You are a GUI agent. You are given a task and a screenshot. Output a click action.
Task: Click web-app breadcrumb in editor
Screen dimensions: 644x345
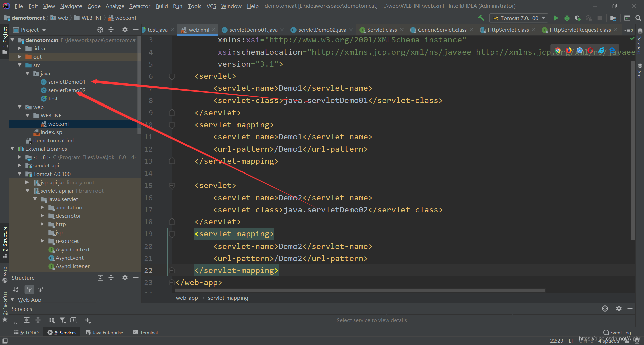pos(187,298)
